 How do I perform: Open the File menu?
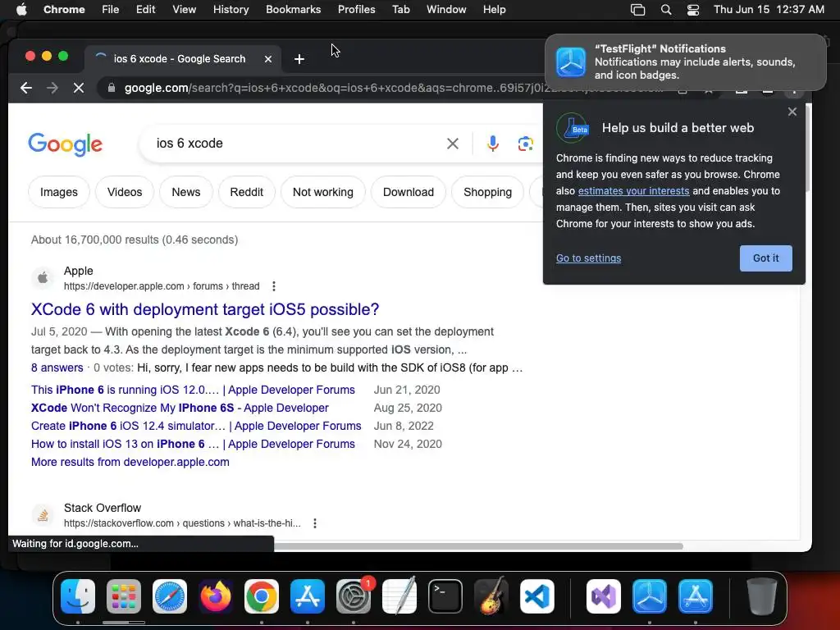[x=111, y=10]
